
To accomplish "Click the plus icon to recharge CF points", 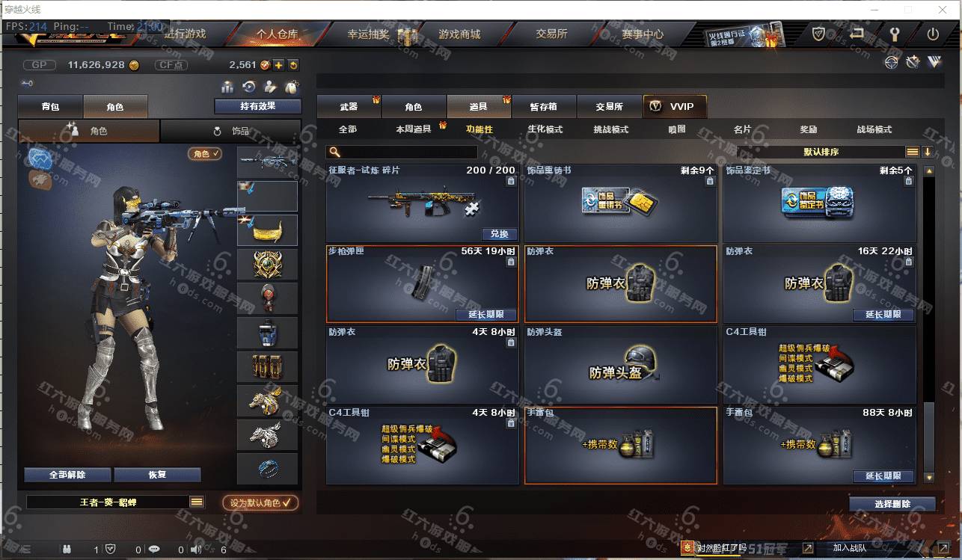I will pos(278,65).
